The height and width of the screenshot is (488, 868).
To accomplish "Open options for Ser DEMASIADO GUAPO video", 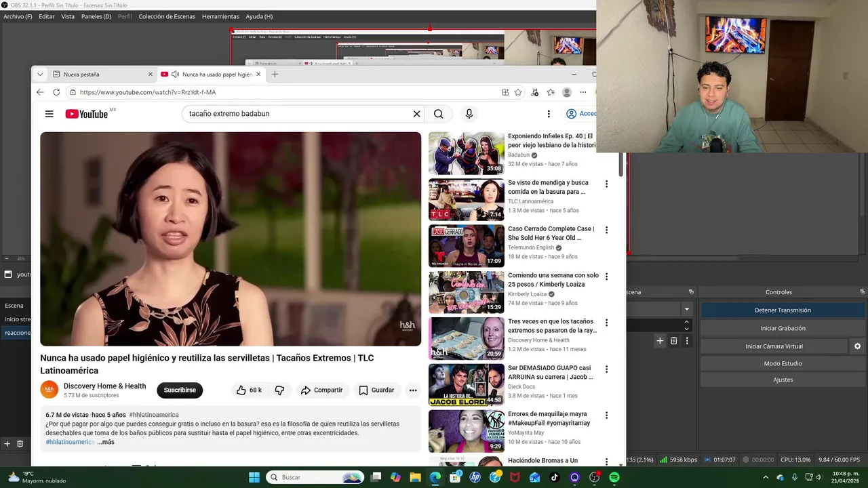I will pyautogui.click(x=606, y=369).
